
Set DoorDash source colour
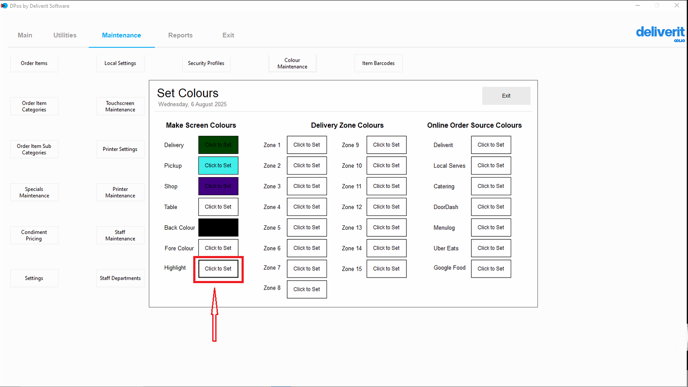click(x=491, y=207)
